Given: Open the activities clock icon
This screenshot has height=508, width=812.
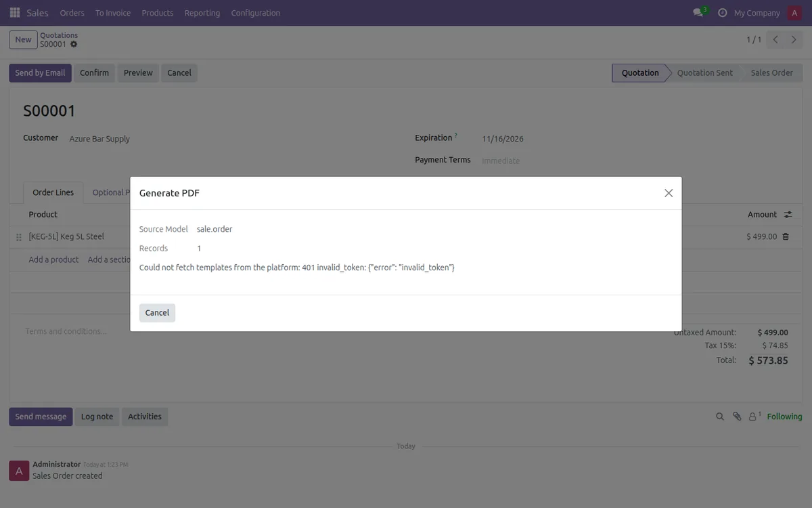Looking at the screenshot, I should click(722, 13).
